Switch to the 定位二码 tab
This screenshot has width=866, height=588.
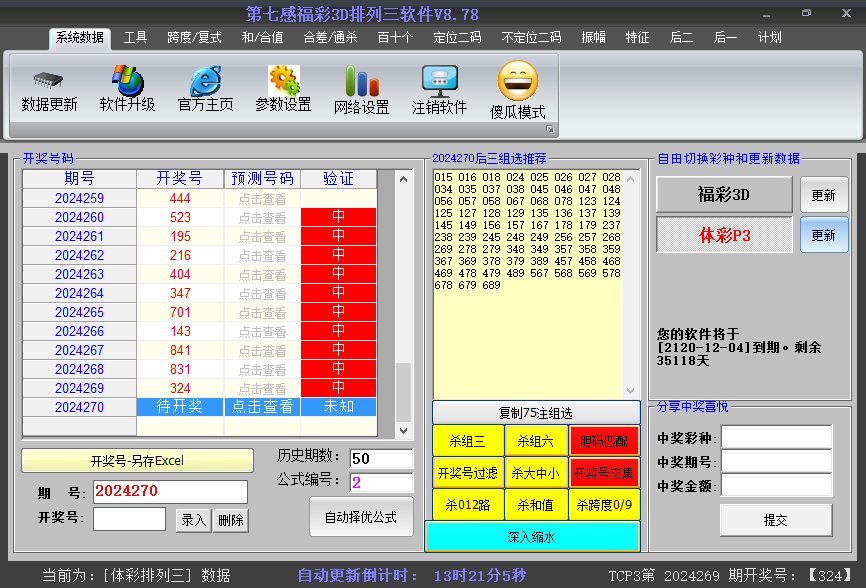(x=456, y=38)
